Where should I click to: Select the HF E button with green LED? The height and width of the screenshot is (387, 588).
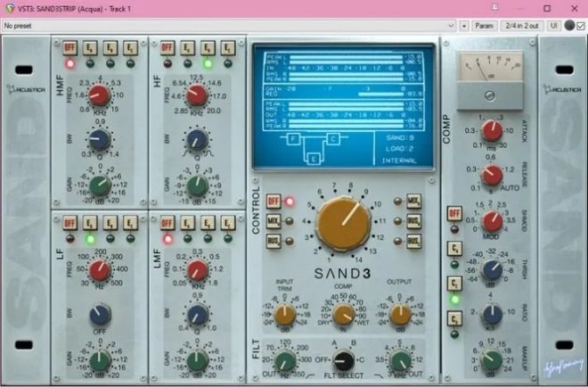208,48
